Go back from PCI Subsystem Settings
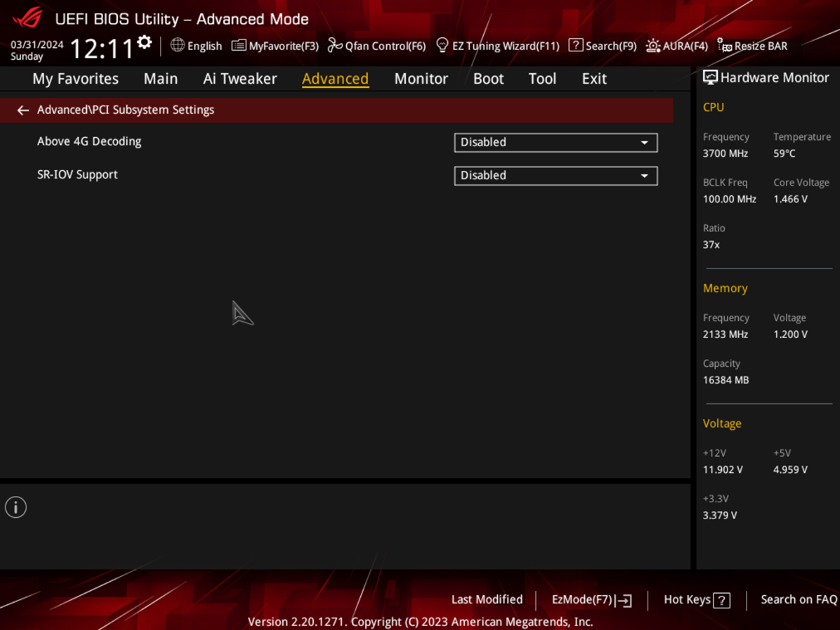This screenshot has width=840, height=630. click(22, 110)
